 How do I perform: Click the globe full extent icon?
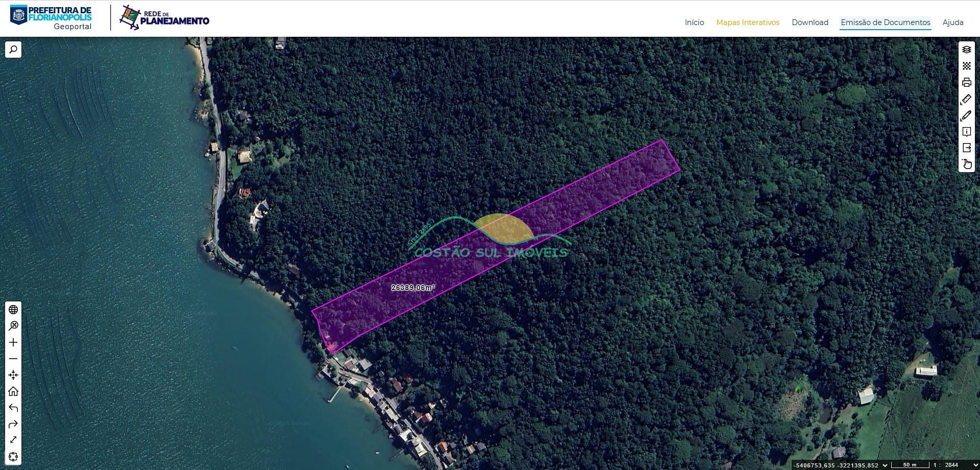pos(13,310)
